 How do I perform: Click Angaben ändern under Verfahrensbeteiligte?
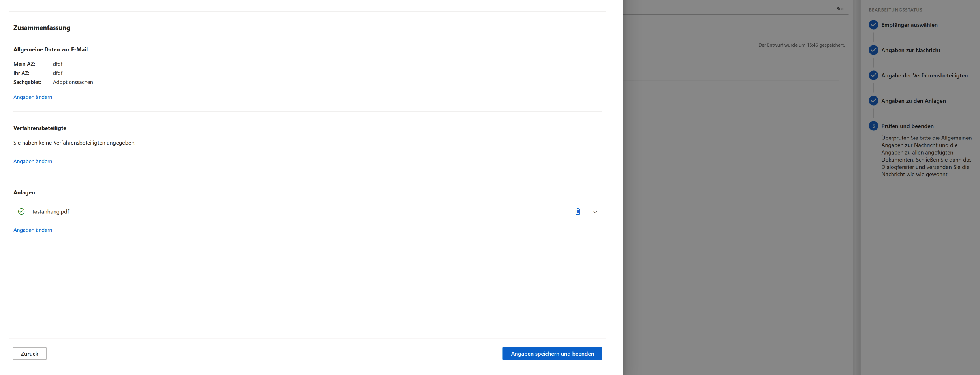tap(33, 161)
